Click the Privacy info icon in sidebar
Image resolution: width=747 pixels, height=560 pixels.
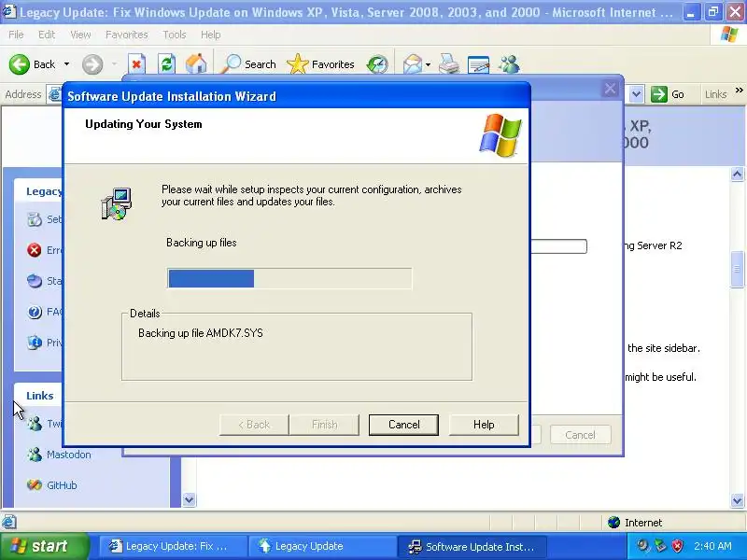(35, 343)
